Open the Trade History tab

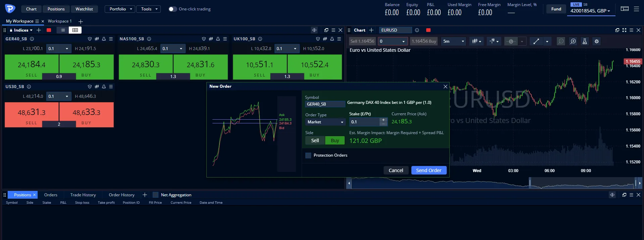(83, 195)
